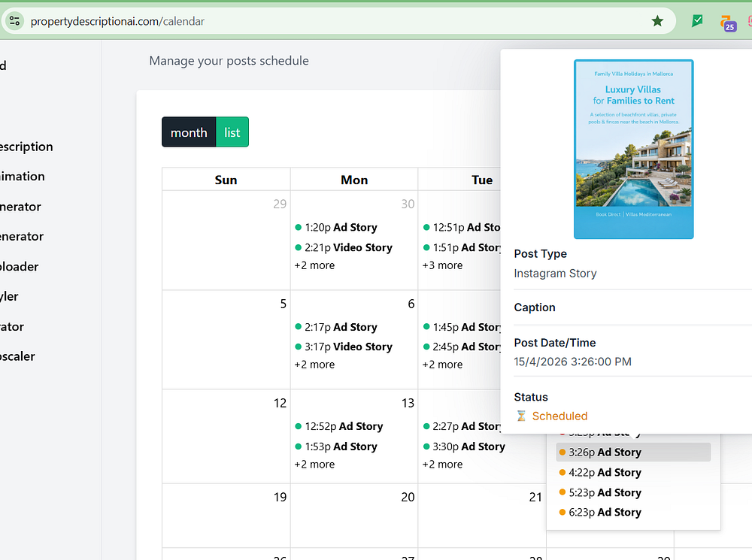Open the 5:23p Ad Story in popover

(600, 492)
